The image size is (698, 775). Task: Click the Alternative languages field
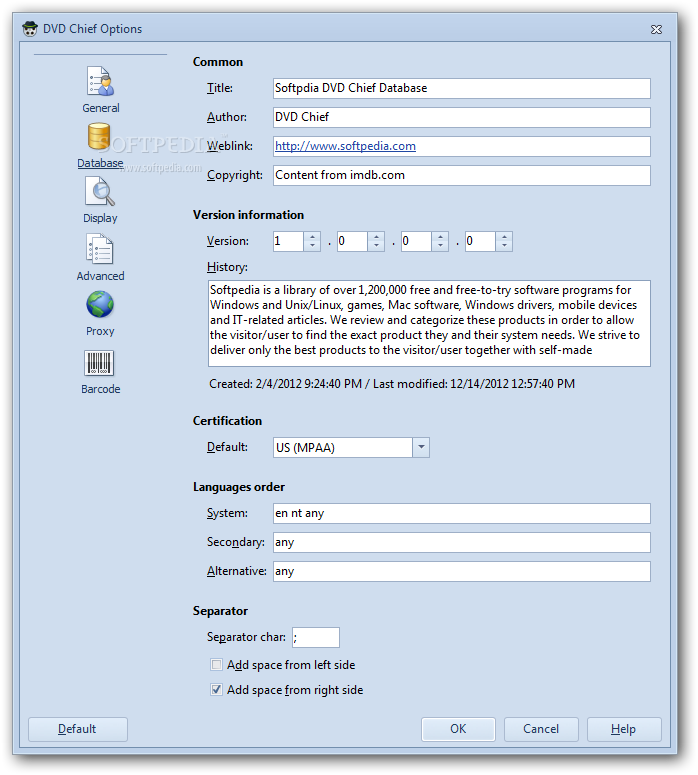pos(462,571)
